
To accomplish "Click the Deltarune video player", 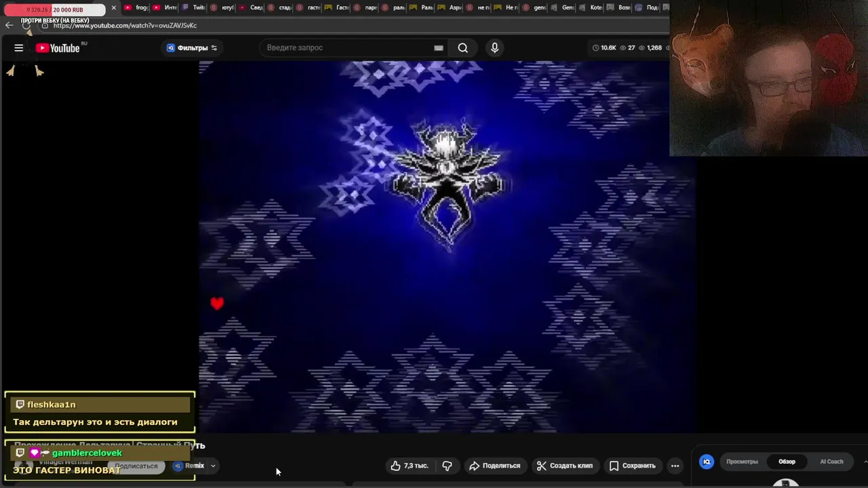I will pos(448,247).
